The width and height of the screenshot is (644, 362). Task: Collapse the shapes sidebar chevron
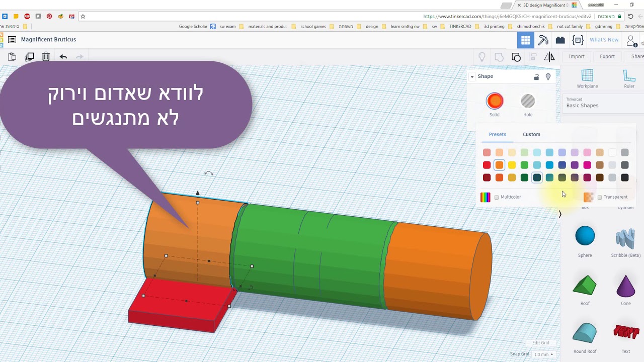pos(560,214)
